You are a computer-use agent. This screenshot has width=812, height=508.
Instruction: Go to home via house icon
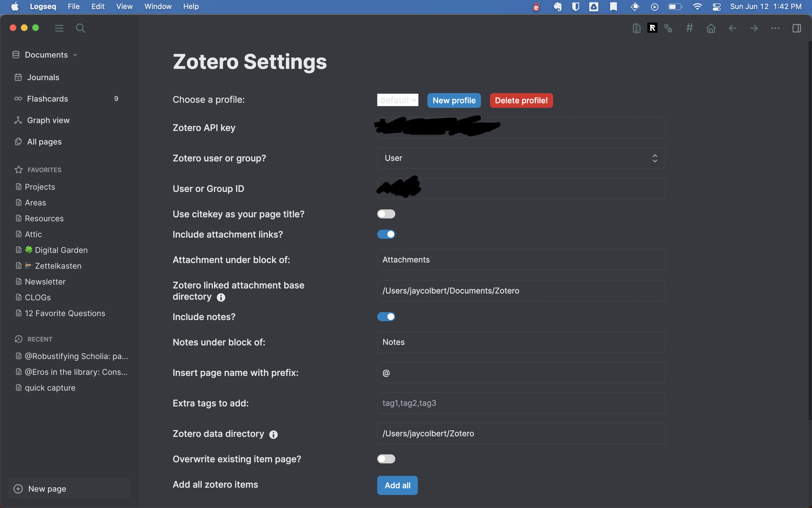tap(711, 28)
